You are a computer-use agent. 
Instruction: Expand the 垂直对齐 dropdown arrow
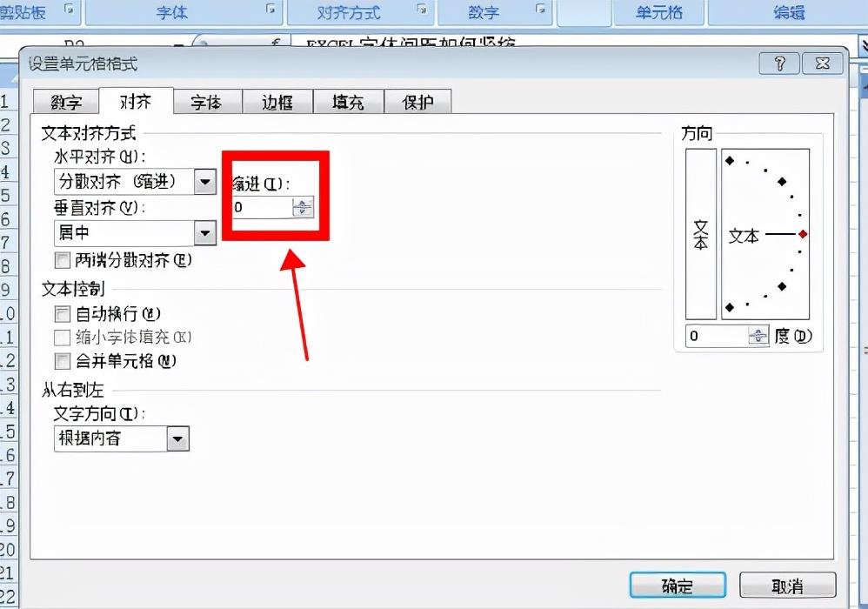tap(204, 233)
